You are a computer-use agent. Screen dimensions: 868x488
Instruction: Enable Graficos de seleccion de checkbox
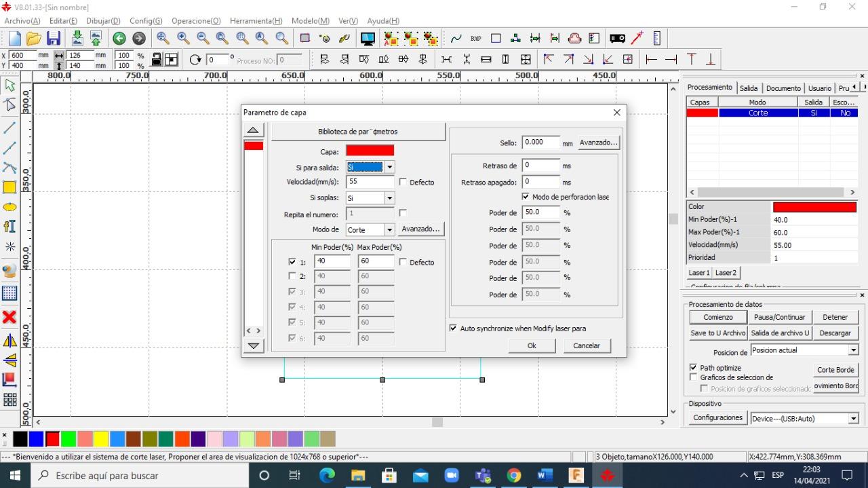693,377
